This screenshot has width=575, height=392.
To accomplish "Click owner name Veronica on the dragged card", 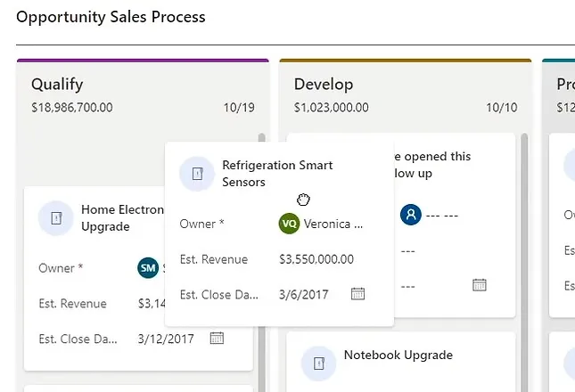I will pos(333,224).
